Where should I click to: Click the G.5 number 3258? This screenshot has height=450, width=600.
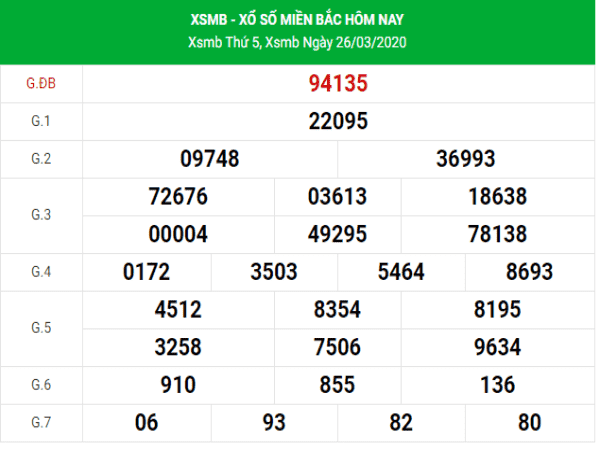click(178, 347)
